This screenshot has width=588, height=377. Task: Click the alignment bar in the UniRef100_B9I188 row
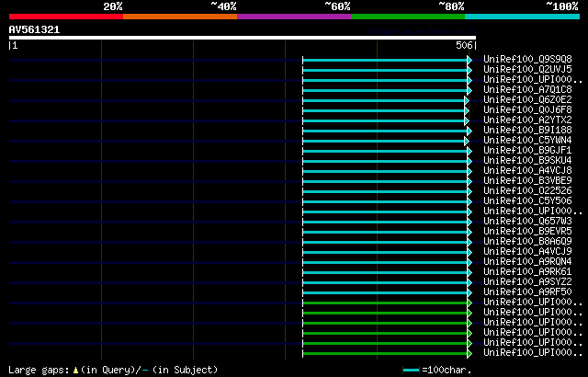[x=385, y=131]
